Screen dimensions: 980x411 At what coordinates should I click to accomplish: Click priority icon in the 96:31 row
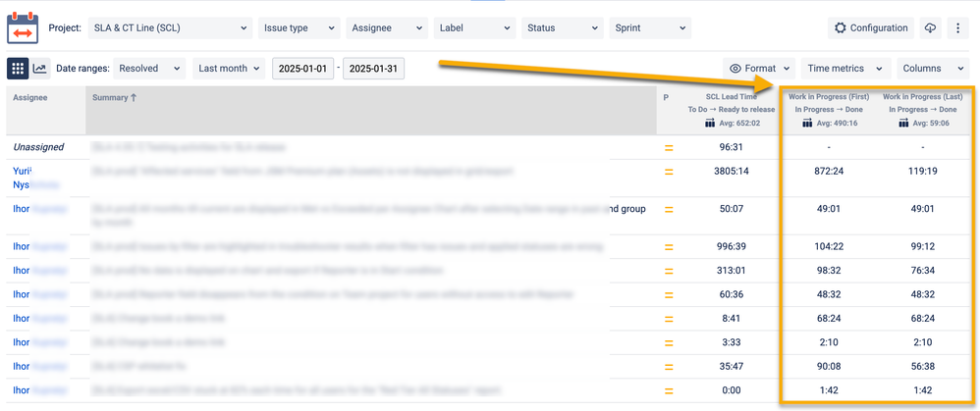tap(668, 148)
